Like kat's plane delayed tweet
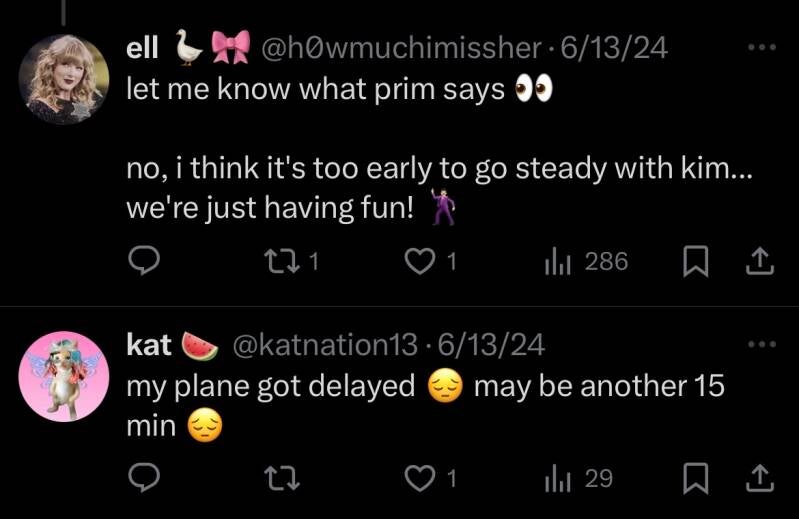Screen dimensions: 799x519 (x=419, y=479)
